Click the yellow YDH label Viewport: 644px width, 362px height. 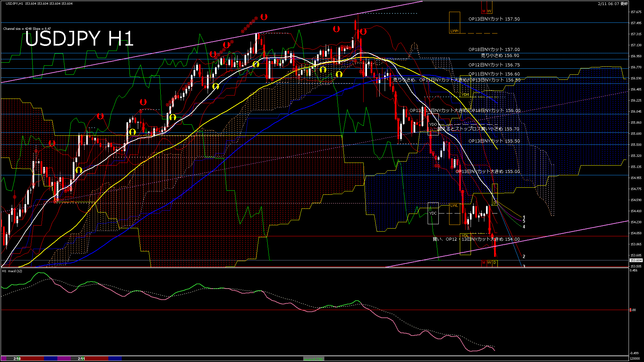point(465,95)
